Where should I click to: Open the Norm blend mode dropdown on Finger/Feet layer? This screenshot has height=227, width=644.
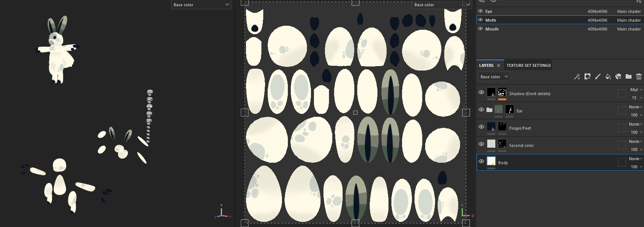[636, 124]
